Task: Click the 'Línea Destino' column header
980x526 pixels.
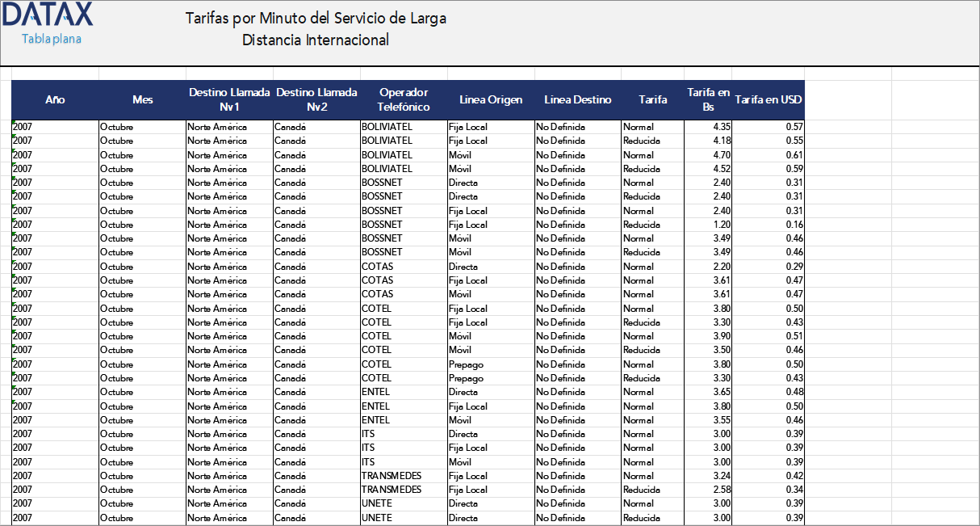Action: coord(578,99)
